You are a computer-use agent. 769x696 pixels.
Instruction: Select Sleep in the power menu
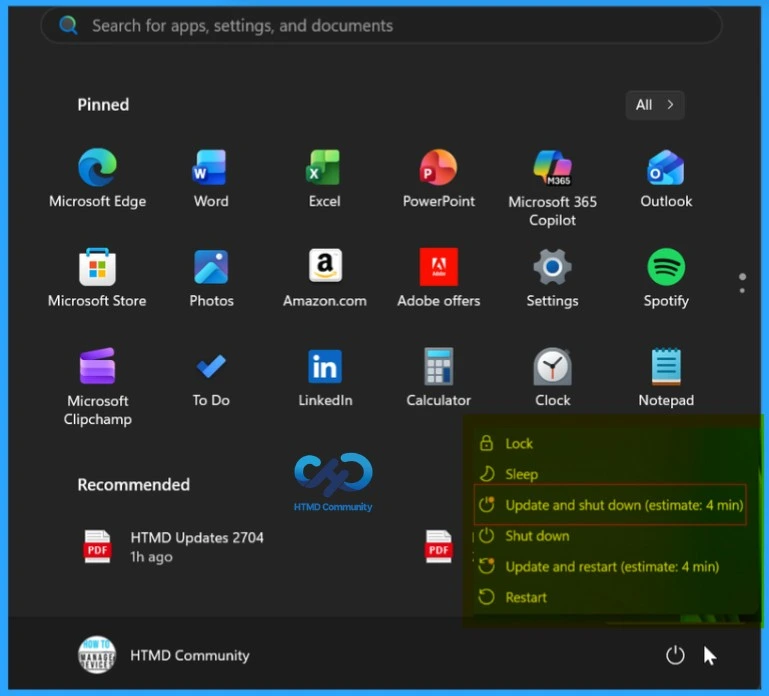(x=609, y=474)
